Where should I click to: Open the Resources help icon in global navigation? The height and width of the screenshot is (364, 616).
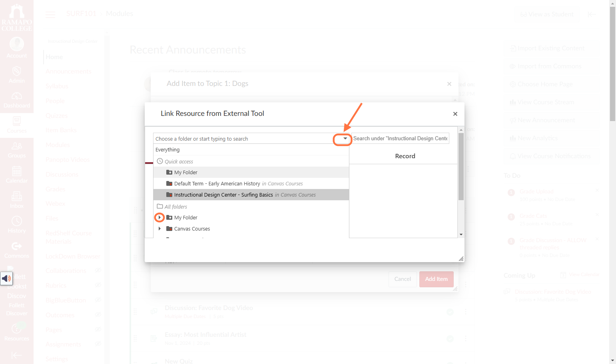coord(17,332)
